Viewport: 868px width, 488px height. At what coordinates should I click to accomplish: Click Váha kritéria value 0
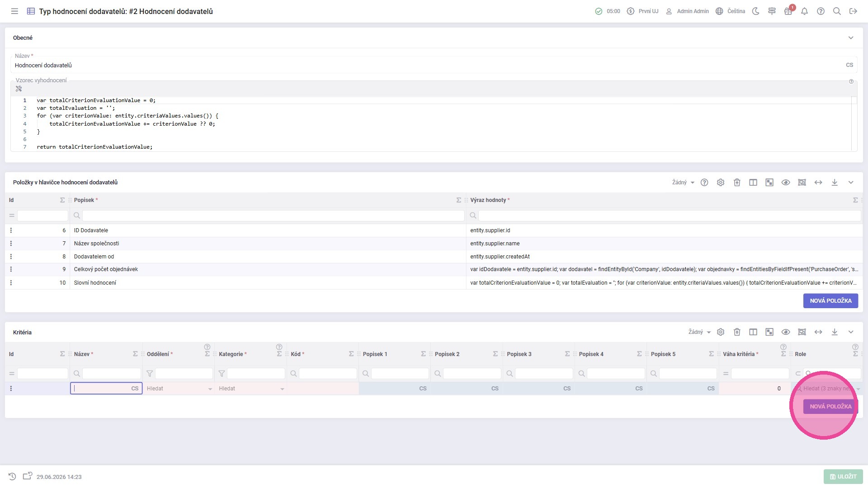click(755, 389)
